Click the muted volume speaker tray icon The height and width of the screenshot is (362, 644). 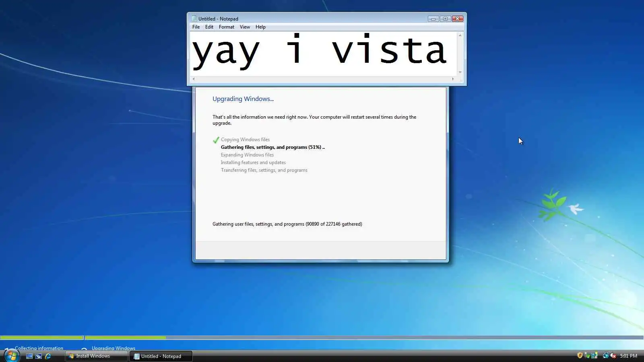click(x=613, y=356)
